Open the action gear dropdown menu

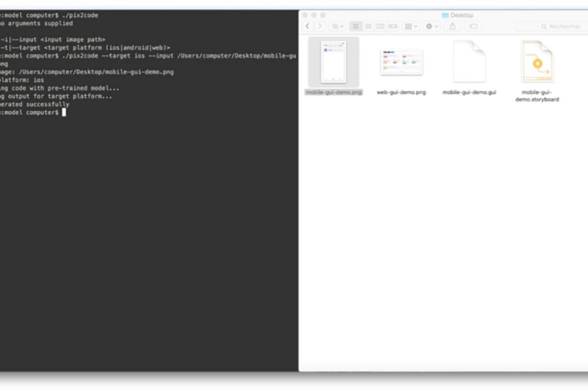click(431, 26)
